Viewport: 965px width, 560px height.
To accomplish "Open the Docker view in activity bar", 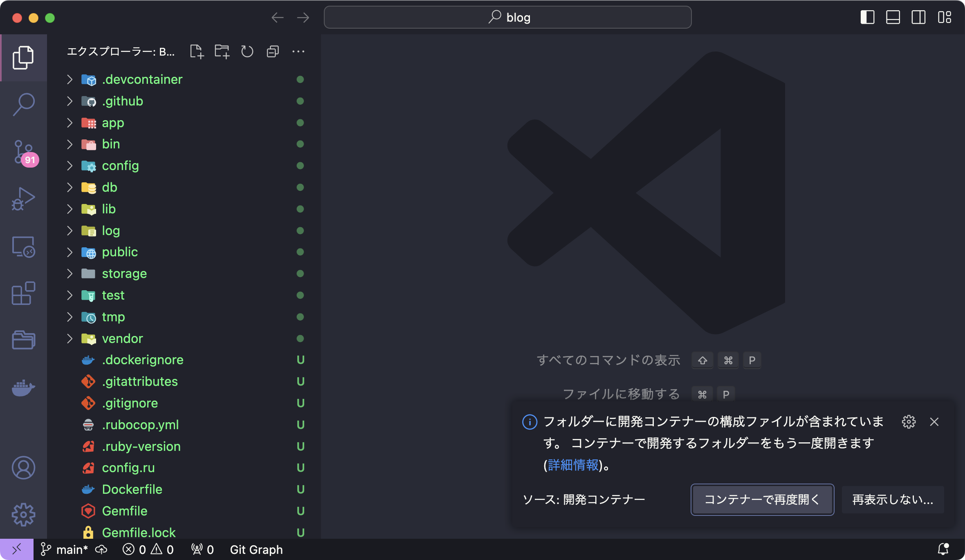I will click(x=24, y=388).
